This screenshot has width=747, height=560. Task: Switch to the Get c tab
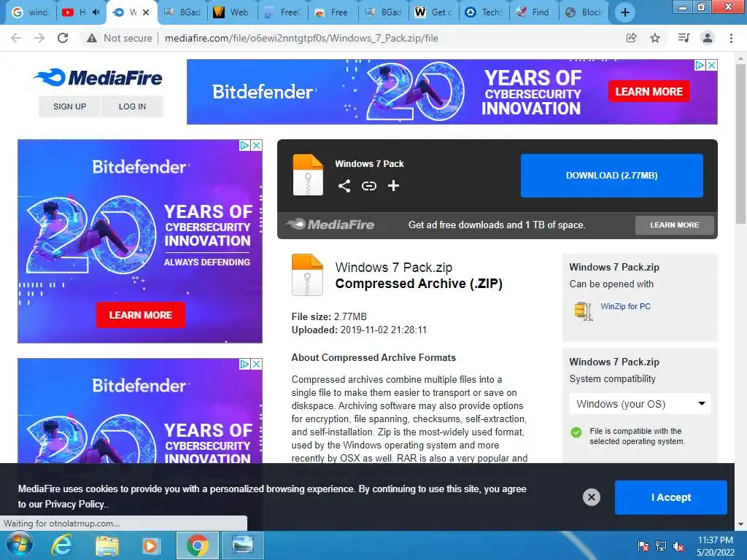(x=433, y=12)
